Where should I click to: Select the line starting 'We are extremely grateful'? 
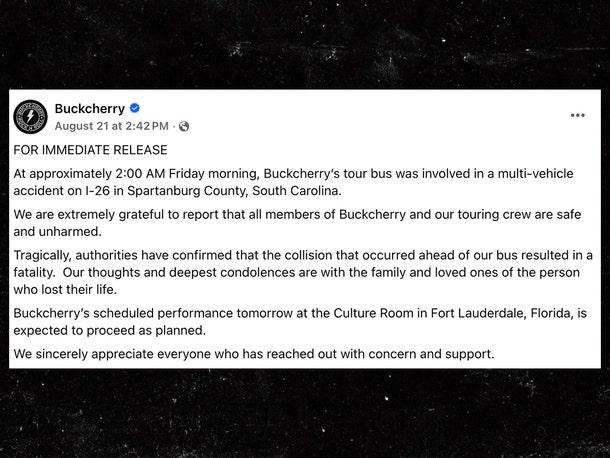[x=297, y=214]
